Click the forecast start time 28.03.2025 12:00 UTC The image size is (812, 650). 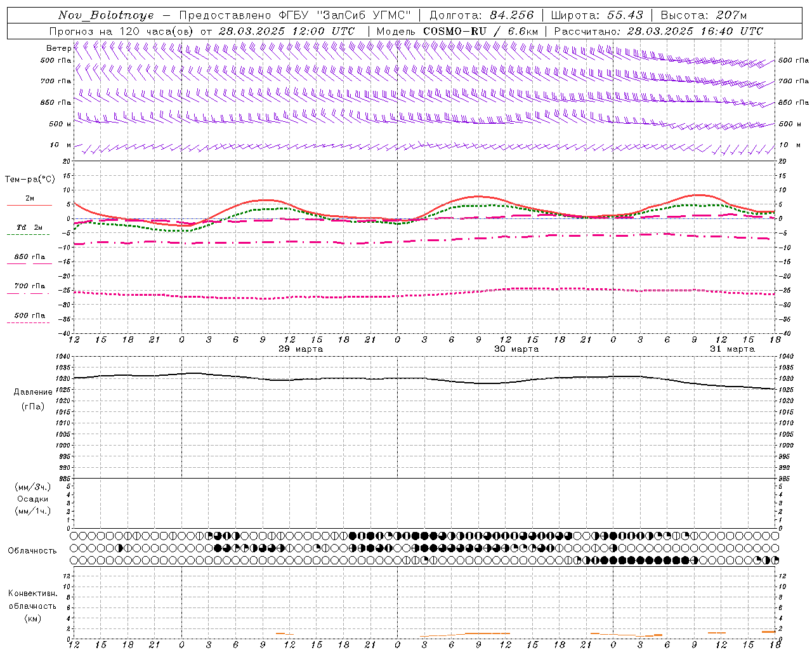pos(287,31)
